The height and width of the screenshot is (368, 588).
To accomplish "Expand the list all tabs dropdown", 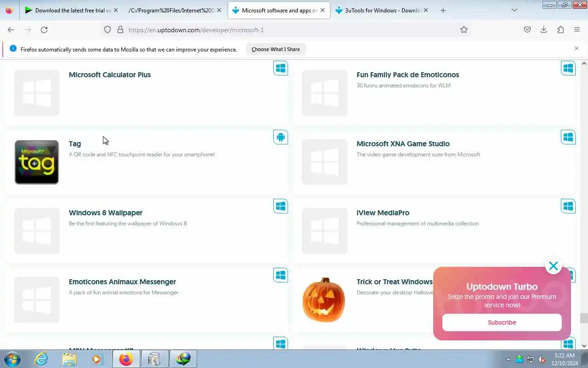I will pyautogui.click(x=514, y=10).
